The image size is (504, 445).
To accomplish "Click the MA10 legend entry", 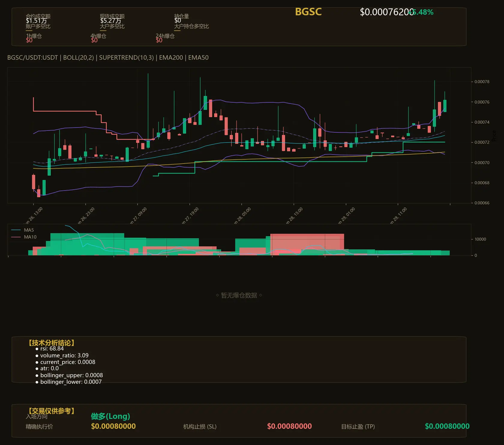I will click(24, 237).
